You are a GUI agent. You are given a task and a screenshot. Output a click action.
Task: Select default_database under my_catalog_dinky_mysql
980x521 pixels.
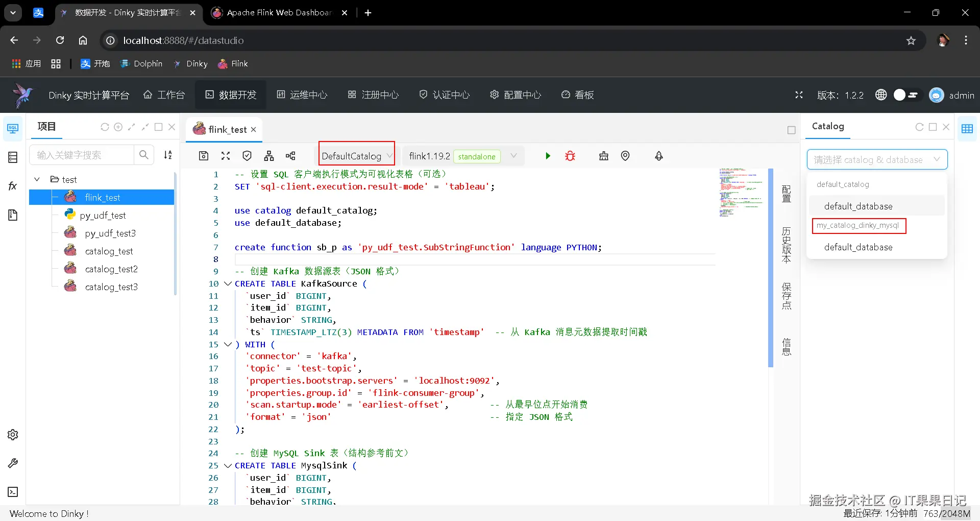[x=858, y=247]
